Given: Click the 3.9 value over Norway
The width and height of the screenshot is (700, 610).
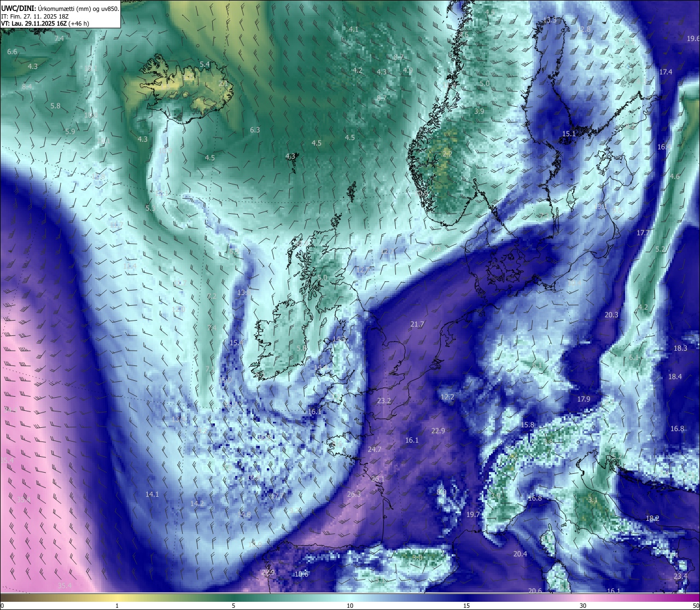Looking at the screenshot, I should click(479, 112).
